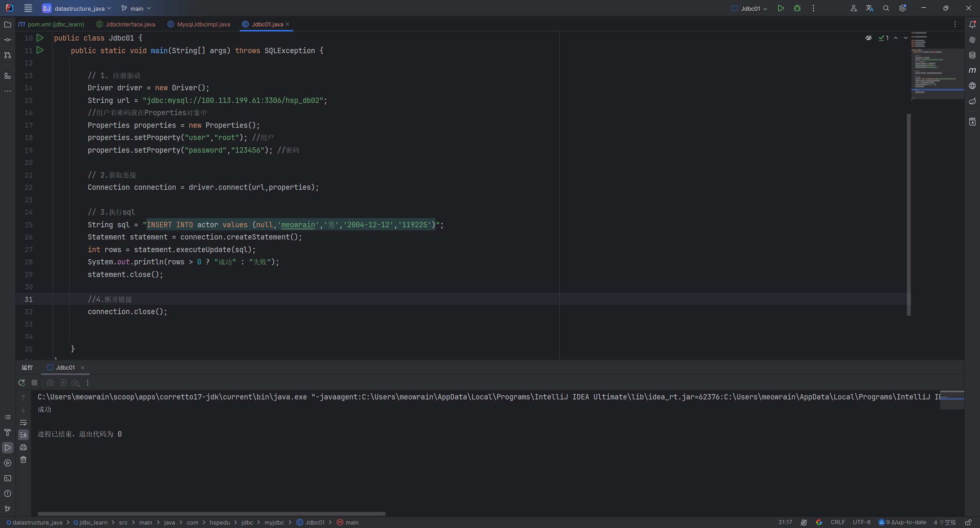Viewport: 980px width, 528px height.
Task: Run Jdbc01 with green play button
Action: pos(781,8)
